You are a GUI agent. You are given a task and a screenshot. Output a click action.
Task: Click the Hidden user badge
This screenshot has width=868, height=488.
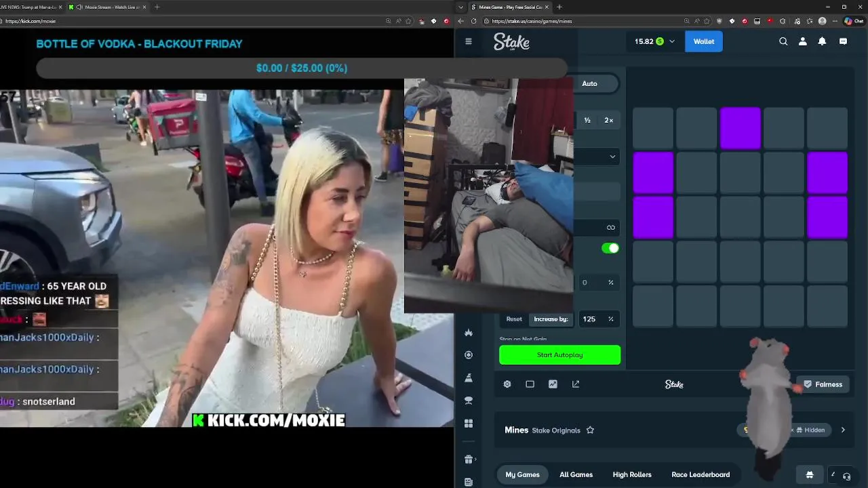810,430
